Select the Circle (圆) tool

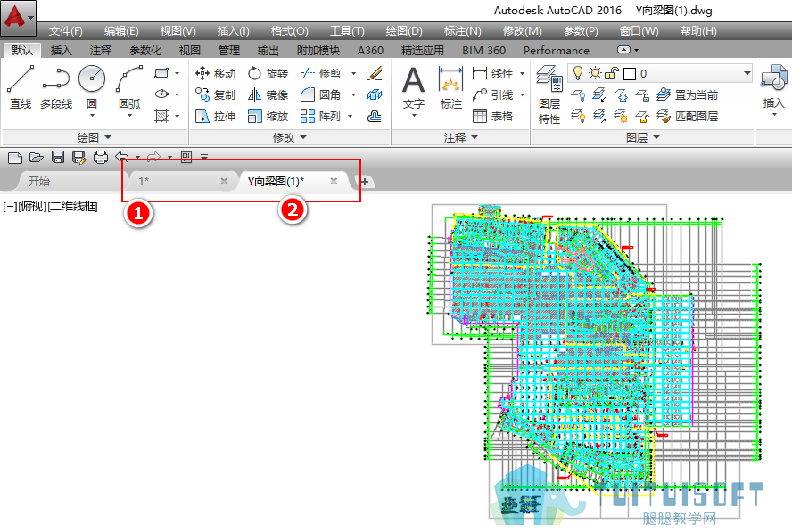pyautogui.click(x=92, y=90)
